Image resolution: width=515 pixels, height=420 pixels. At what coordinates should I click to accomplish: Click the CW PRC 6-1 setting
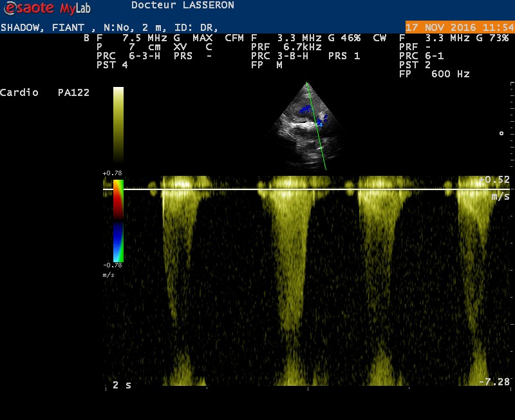pos(422,56)
